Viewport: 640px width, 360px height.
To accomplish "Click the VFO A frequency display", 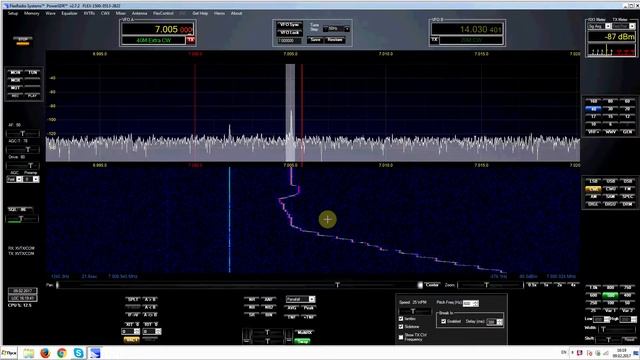I will [158, 29].
